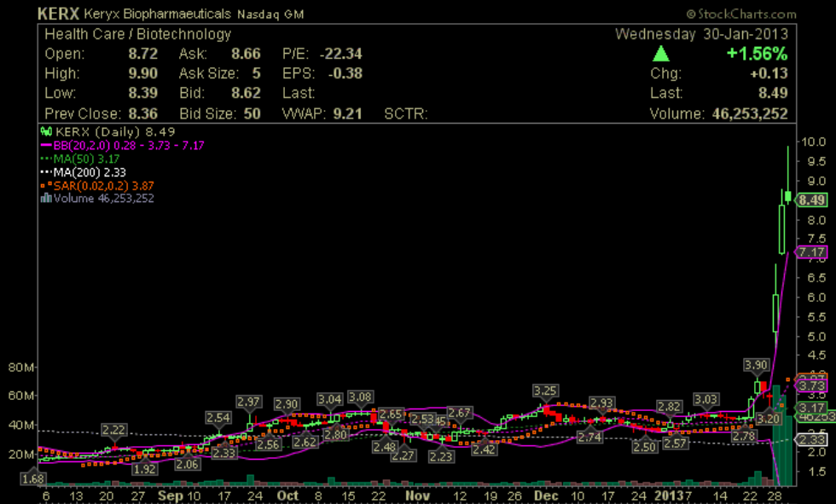The height and width of the screenshot is (504, 836).
Task: Select the KERX ticker symbol heading
Action: (x=58, y=14)
